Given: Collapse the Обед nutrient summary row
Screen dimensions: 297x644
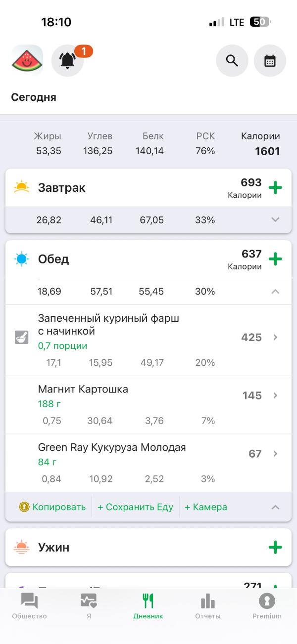Looking at the screenshot, I should (276, 292).
